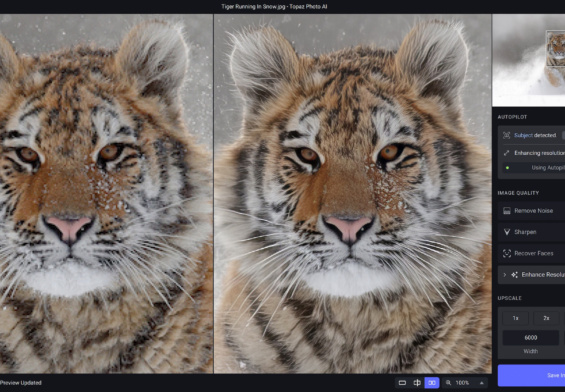The image size is (565, 392).
Task: Click the Preview Updated status text
Action: pyautogui.click(x=21, y=383)
